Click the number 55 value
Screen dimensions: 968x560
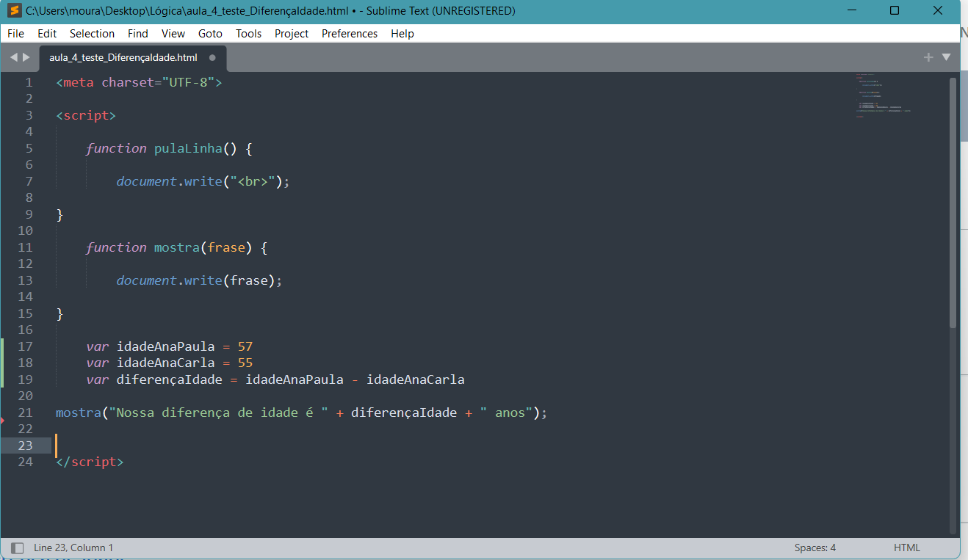tap(245, 363)
